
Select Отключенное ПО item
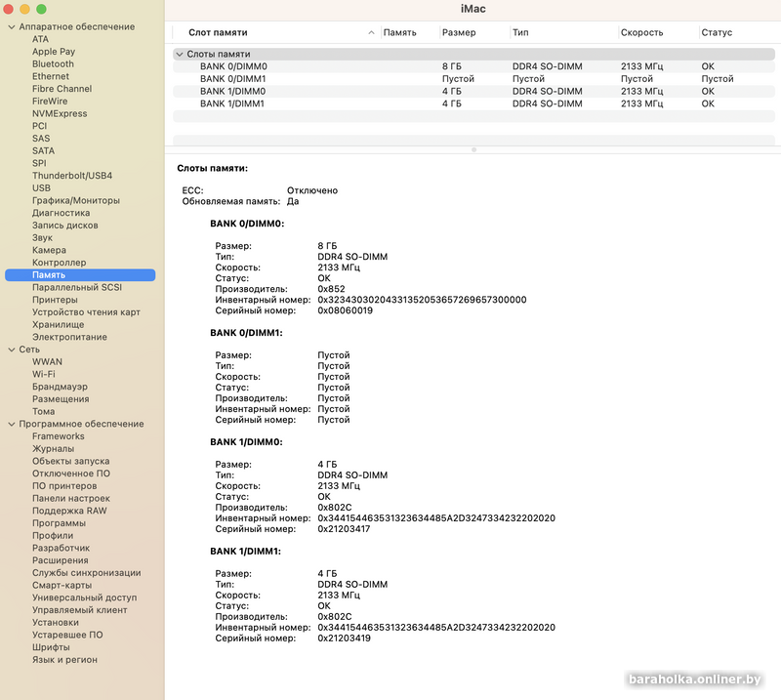click(70, 474)
